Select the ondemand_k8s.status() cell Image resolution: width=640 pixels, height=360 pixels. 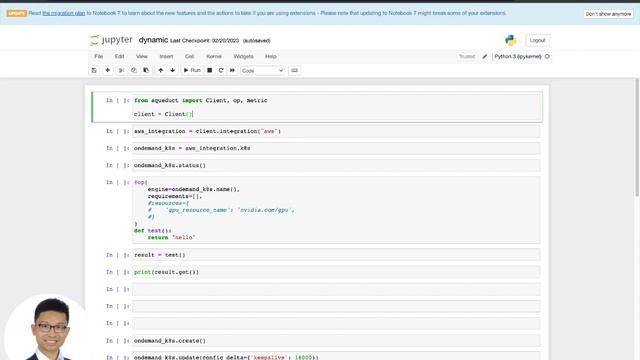(336, 165)
